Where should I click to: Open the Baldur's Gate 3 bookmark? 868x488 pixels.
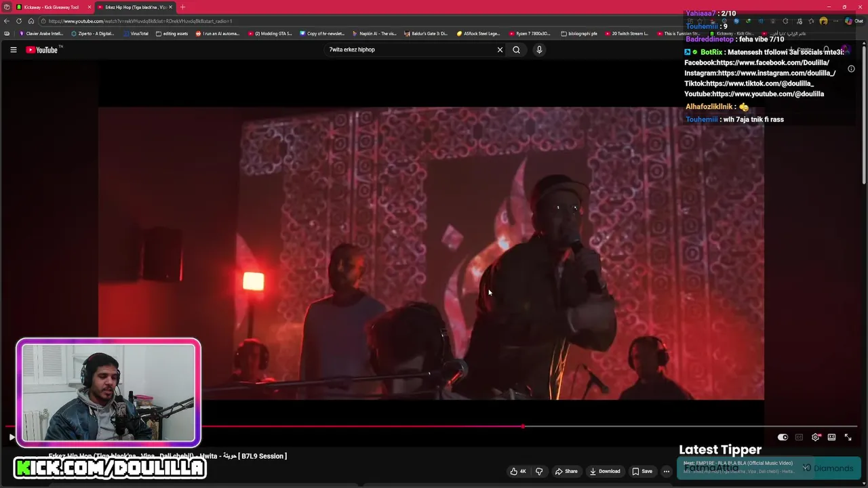(426, 33)
